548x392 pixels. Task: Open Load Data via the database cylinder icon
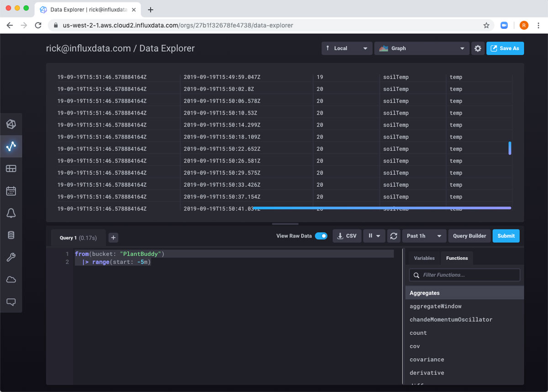point(11,235)
